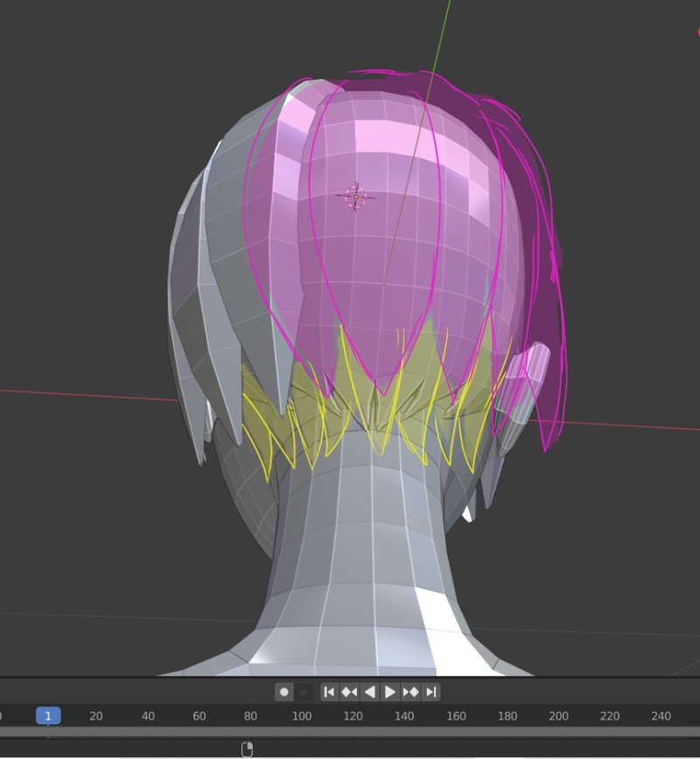Click frame 20 on the timeline
Screen dimensions: 700x759
95,716
